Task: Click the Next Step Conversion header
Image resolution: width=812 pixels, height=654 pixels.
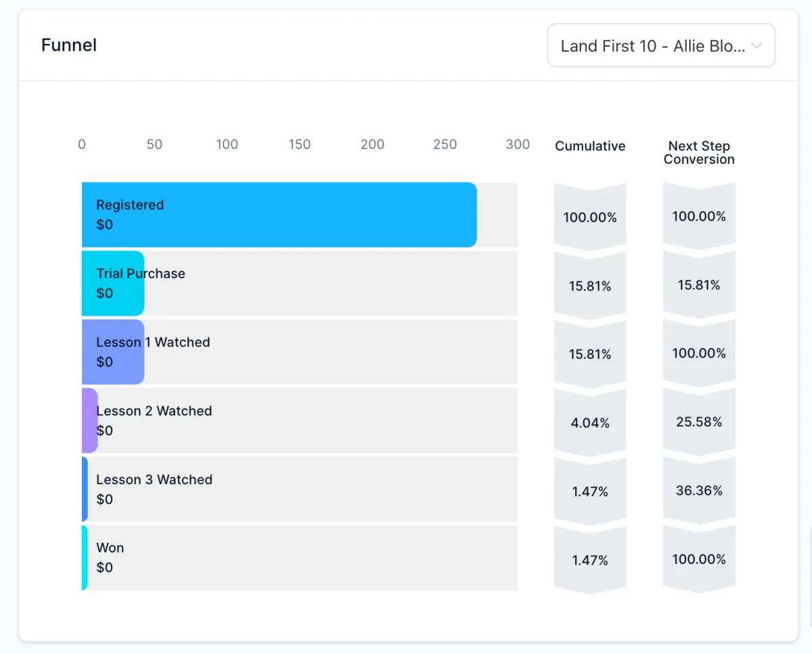Action: pyautogui.click(x=699, y=152)
